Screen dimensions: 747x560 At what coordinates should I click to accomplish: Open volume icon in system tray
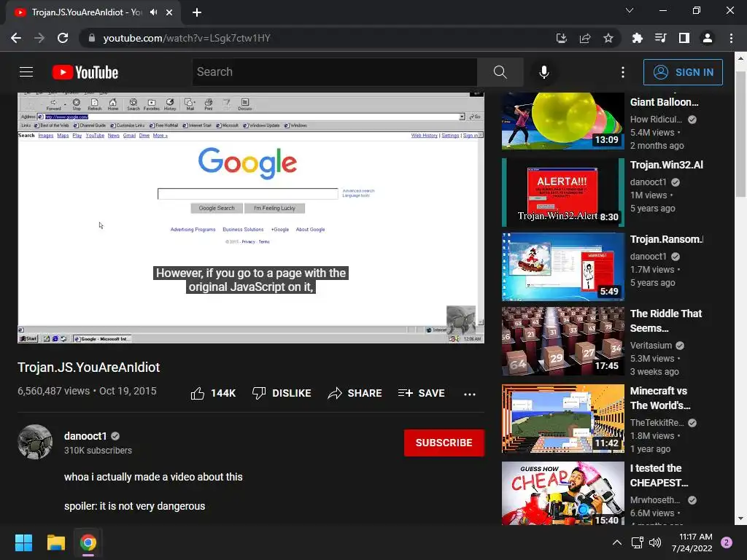655,542
